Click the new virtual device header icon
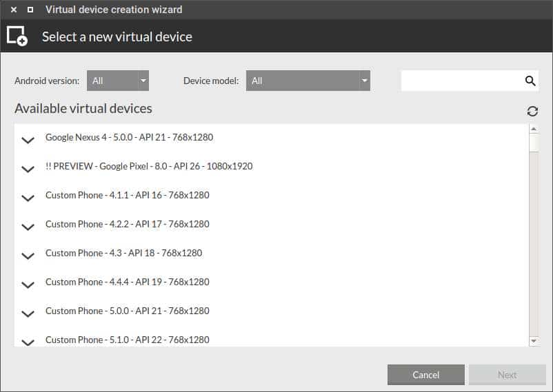Viewport: 553px width, 392px height. pos(17,36)
